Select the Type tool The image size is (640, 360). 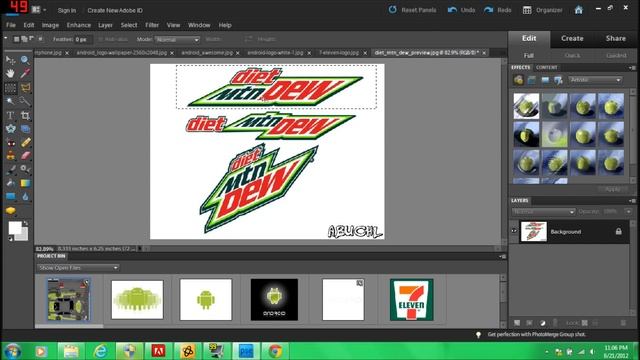point(10,116)
